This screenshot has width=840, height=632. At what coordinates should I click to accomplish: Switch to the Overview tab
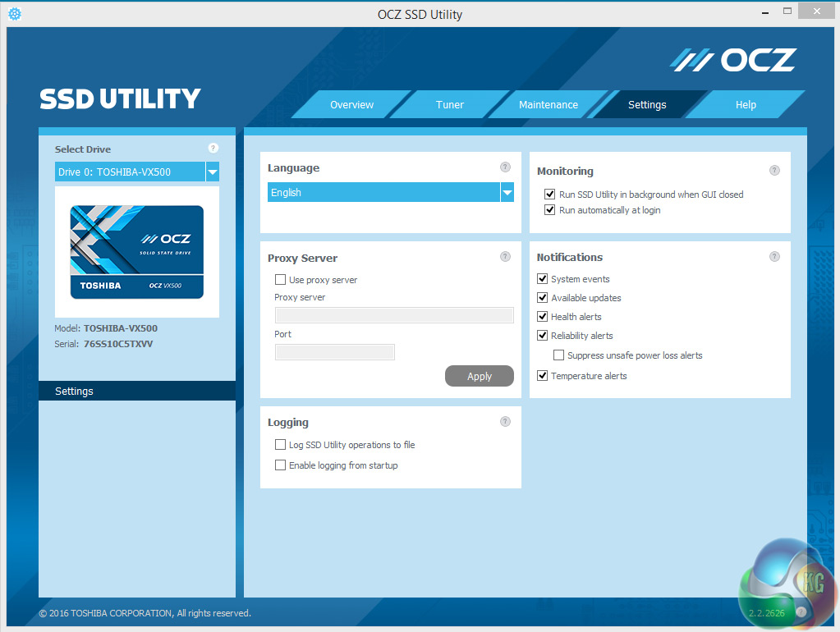click(x=351, y=104)
